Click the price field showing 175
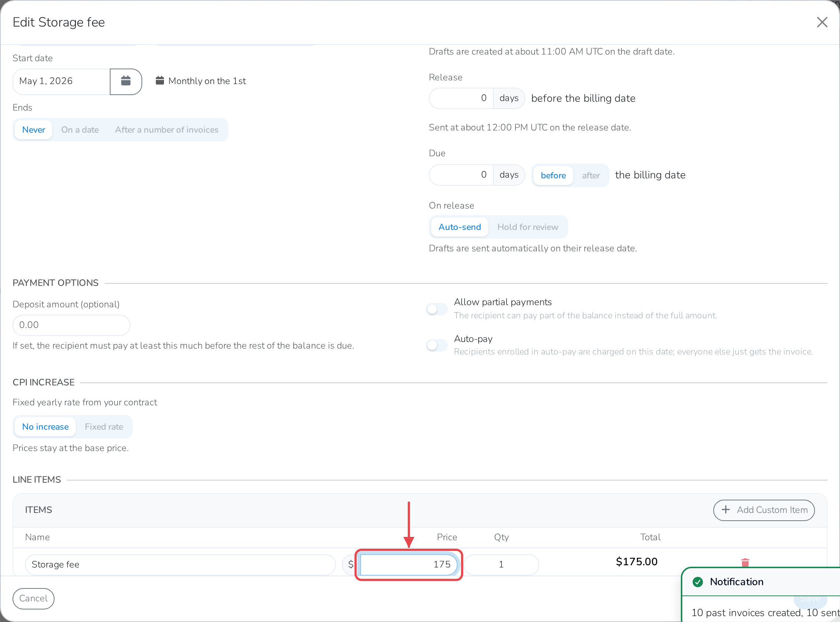 pyautogui.click(x=409, y=565)
